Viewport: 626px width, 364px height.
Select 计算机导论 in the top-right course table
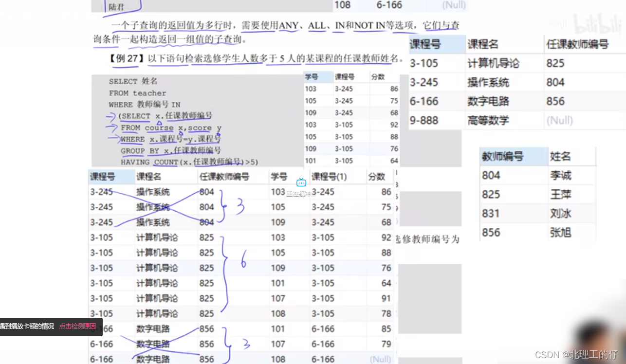493,63
